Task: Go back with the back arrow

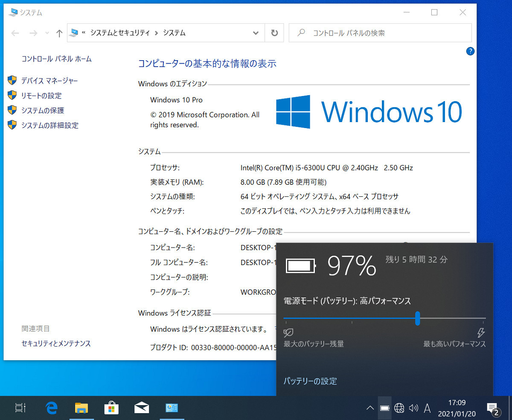Action: pos(15,33)
